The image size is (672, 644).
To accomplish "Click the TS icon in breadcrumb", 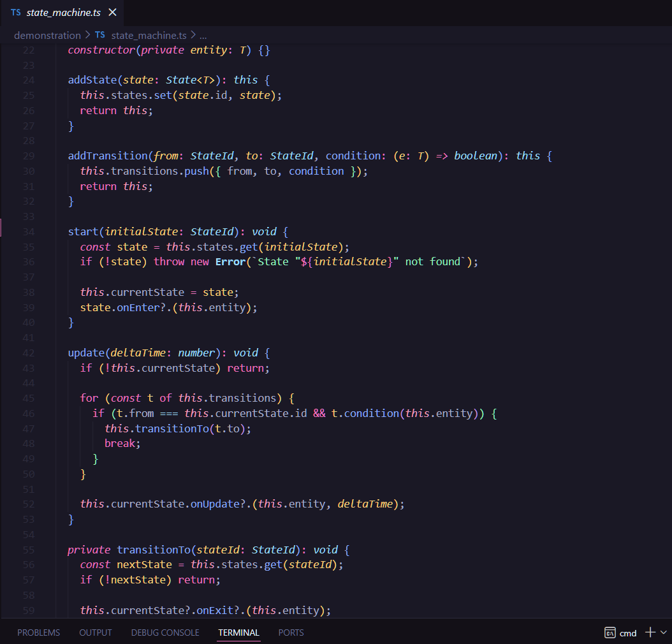I will click(x=100, y=34).
